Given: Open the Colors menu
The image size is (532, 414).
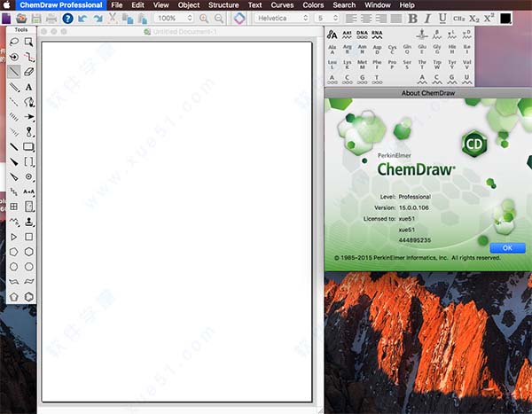Looking at the screenshot, I should click(313, 5).
